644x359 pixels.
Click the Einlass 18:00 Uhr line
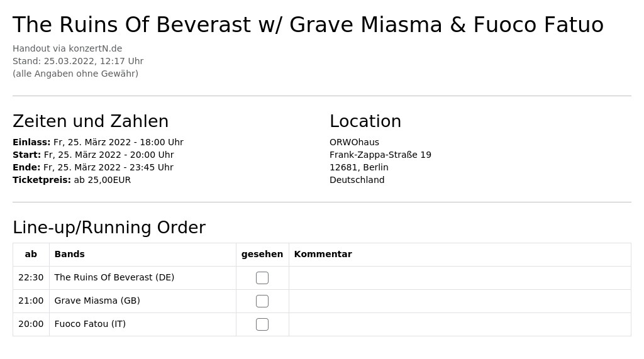pyautogui.click(x=98, y=142)
